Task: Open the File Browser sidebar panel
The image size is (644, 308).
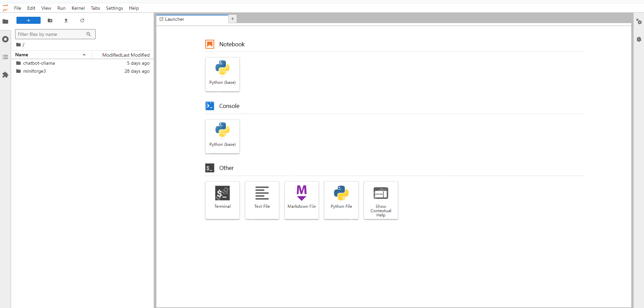Action: pyautogui.click(x=5, y=21)
